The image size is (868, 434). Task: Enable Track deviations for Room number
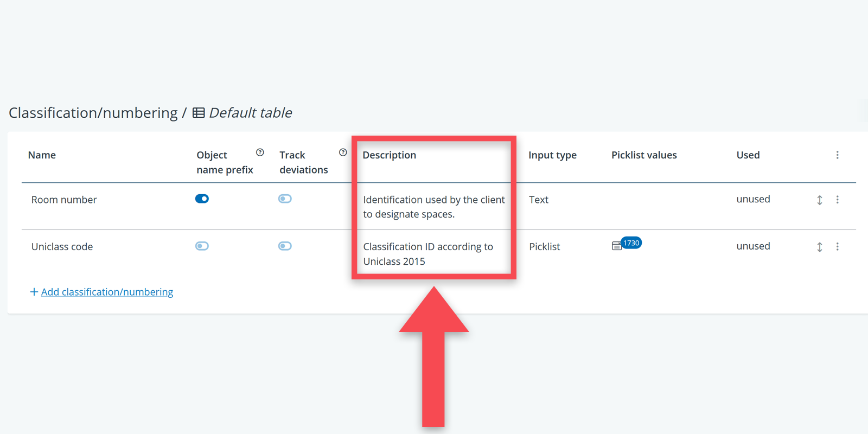285,199
